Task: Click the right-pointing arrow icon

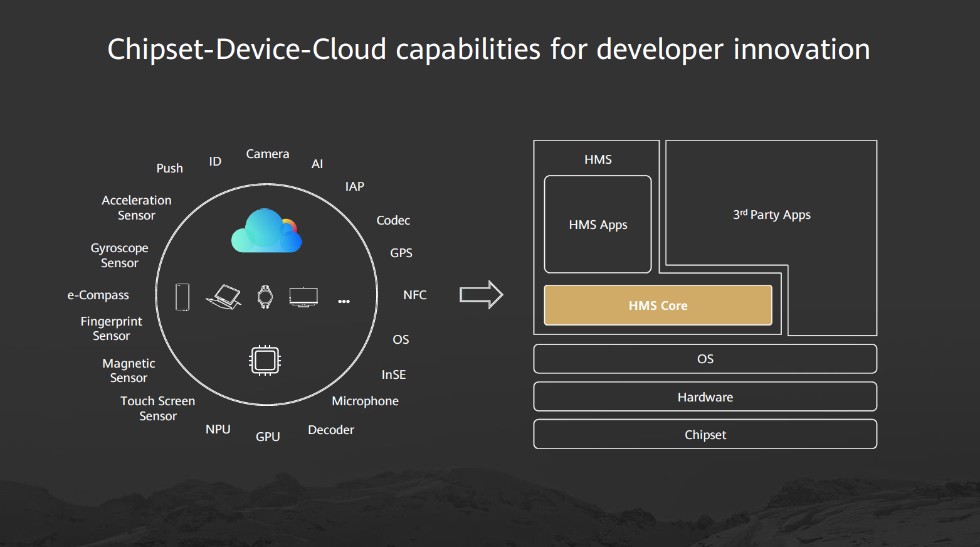Action: [x=481, y=295]
